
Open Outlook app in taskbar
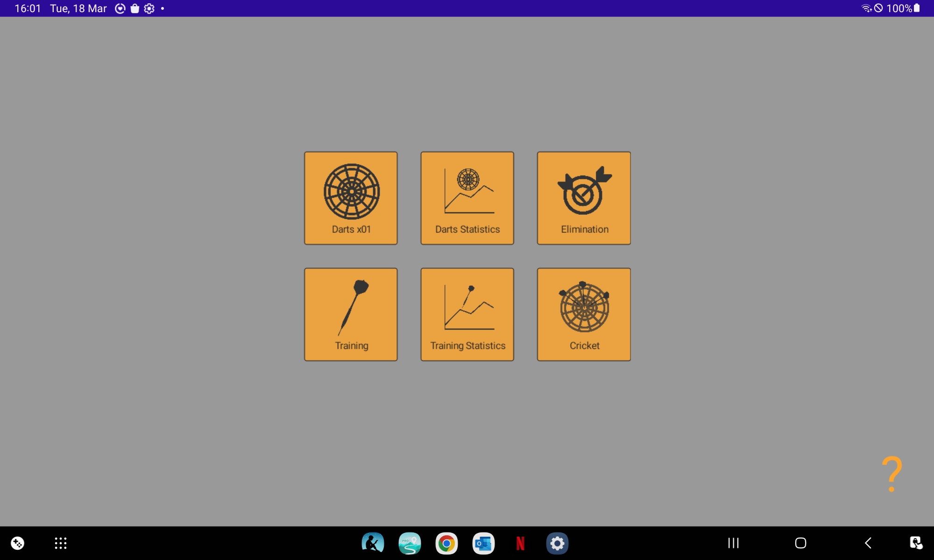click(483, 543)
